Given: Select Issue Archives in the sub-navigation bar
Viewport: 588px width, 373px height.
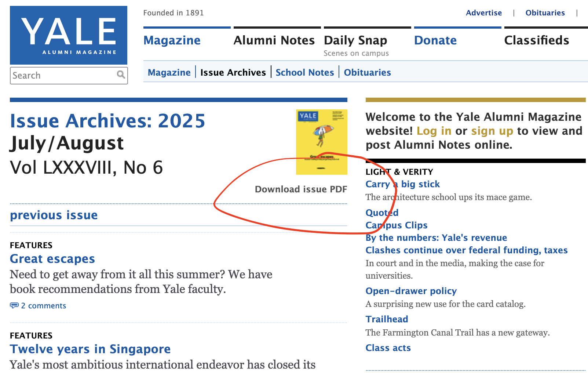Looking at the screenshot, I should [x=233, y=72].
